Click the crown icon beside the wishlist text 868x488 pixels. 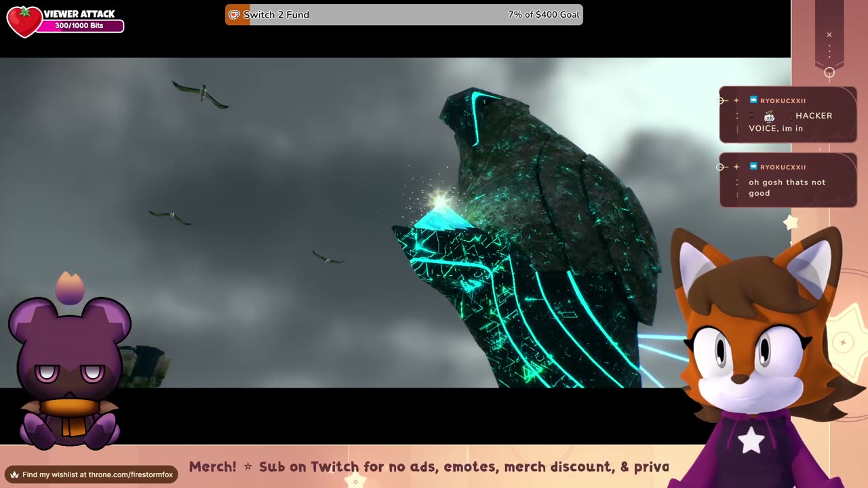14,474
